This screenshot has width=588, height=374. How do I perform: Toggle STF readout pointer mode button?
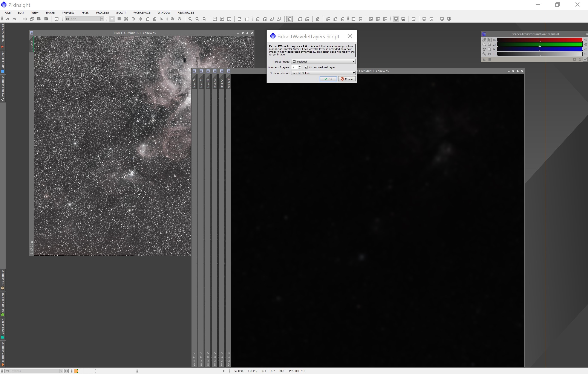click(489, 40)
